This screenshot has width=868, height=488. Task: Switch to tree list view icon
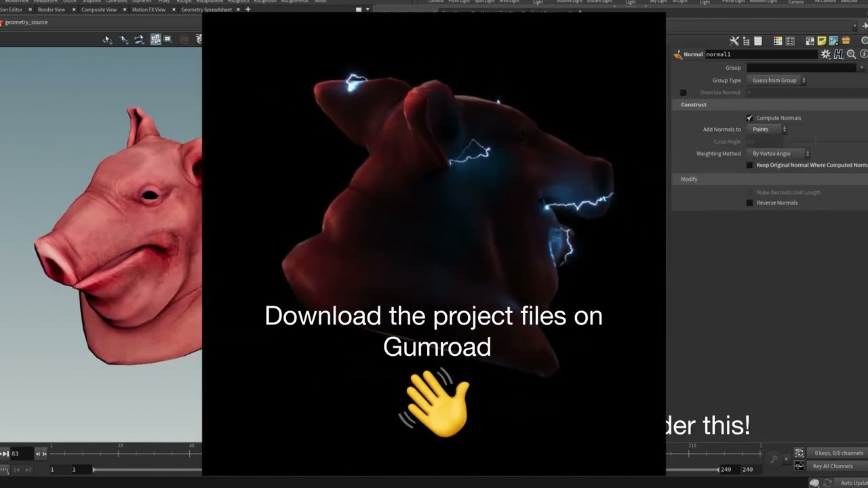click(x=746, y=41)
